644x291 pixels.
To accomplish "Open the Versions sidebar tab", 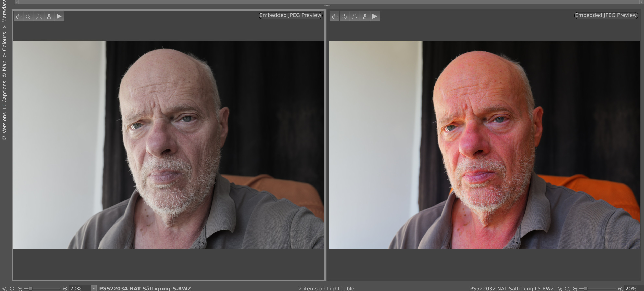I will click(4, 126).
